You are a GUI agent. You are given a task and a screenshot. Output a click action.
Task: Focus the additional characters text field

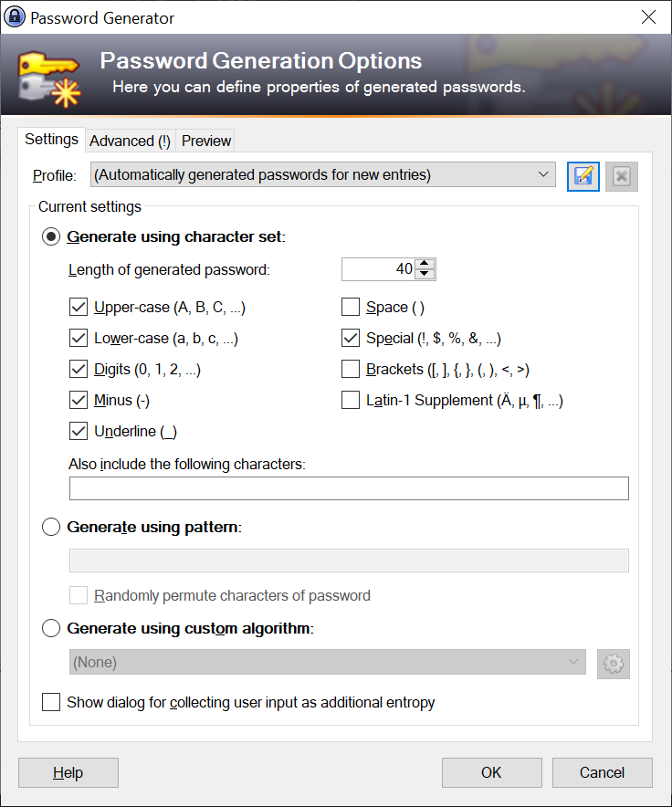click(349, 488)
